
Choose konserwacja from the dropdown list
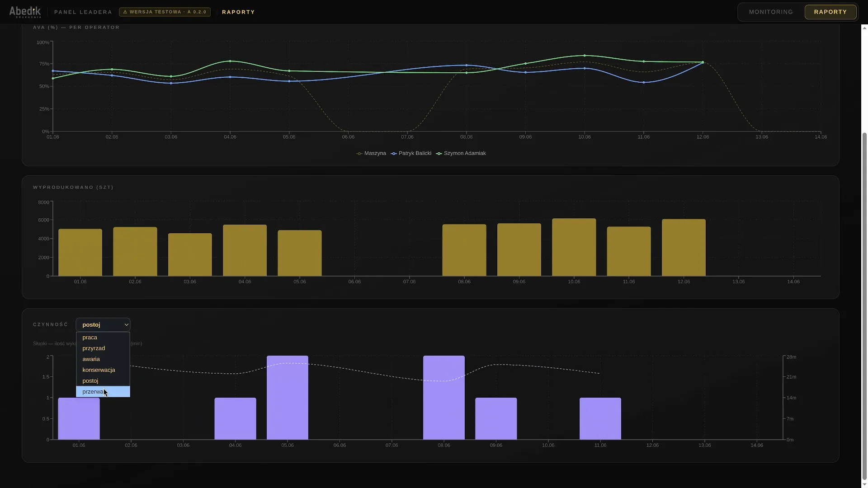click(103, 370)
